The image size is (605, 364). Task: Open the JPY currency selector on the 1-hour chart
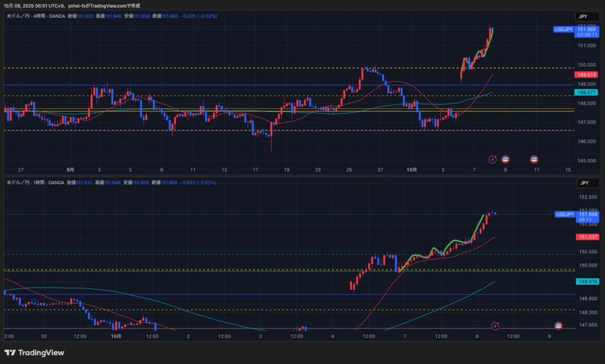click(x=583, y=183)
